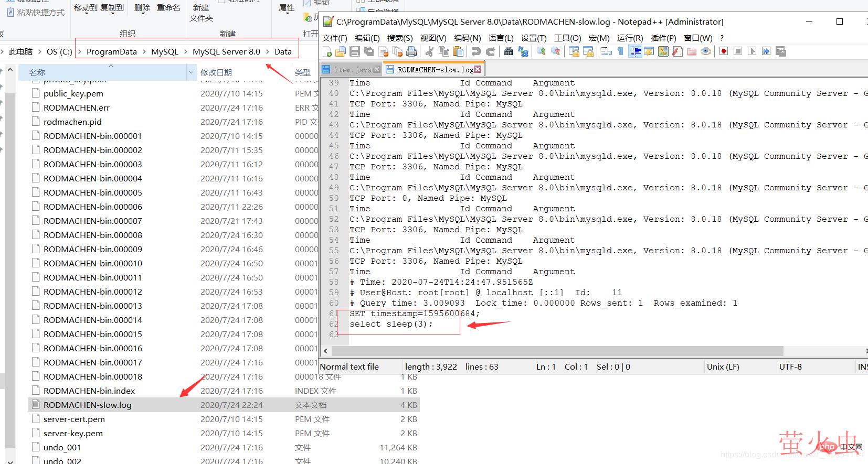Select the RODMACHEN-slow.log file in the list
The image size is (868, 464).
[x=88, y=405]
